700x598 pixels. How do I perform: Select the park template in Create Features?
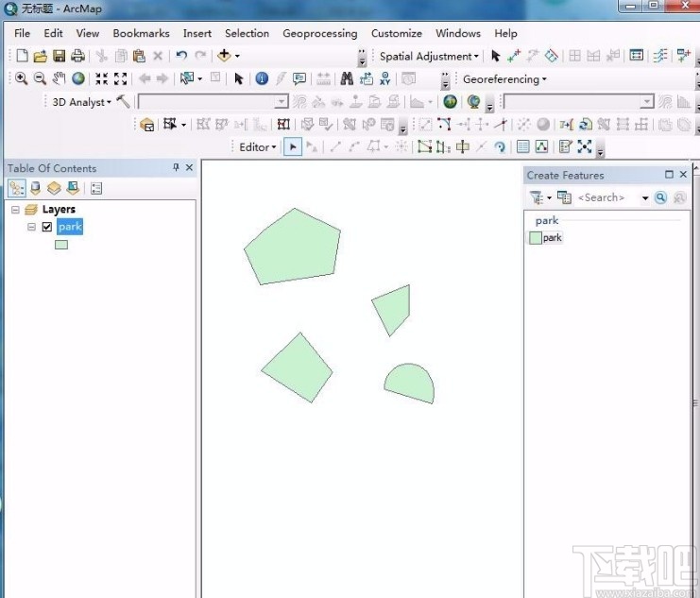[545, 237]
